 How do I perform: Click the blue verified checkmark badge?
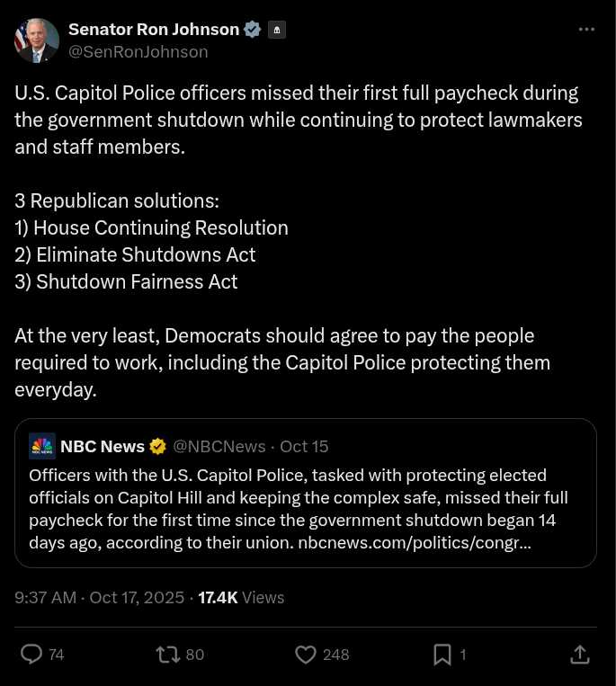(x=253, y=30)
